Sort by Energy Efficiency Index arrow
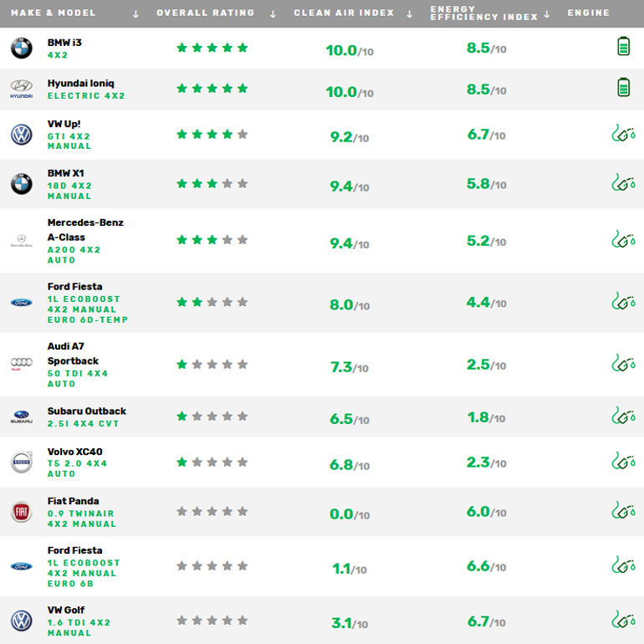 pyautogui.click(x=547, y=14)
